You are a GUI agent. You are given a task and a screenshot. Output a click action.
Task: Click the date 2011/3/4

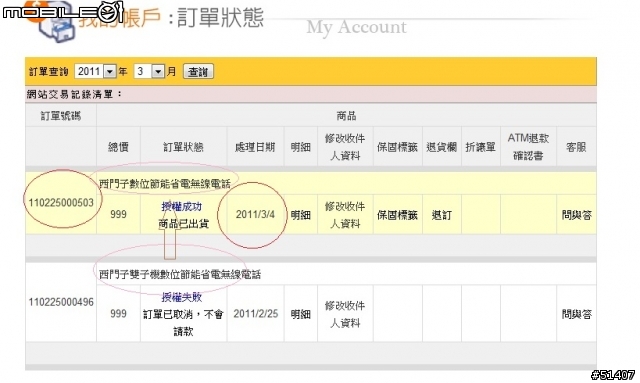[x=255, y=214]
